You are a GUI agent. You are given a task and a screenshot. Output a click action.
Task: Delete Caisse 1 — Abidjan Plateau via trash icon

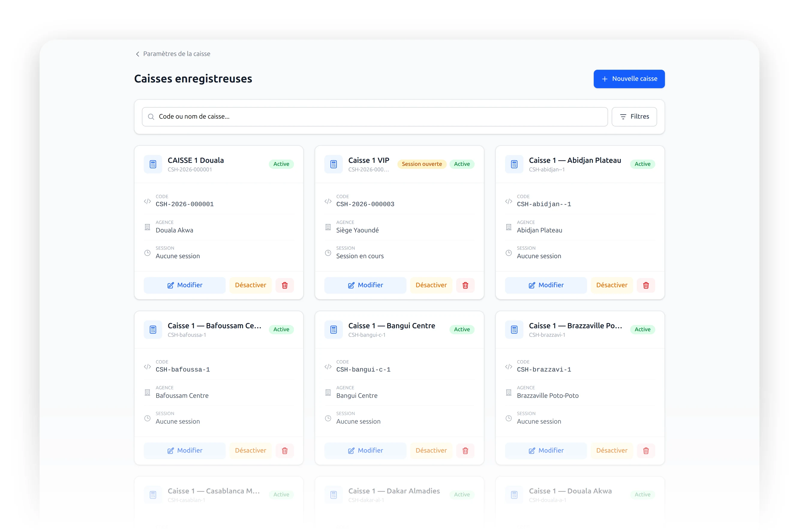click(x=646, y=285)
